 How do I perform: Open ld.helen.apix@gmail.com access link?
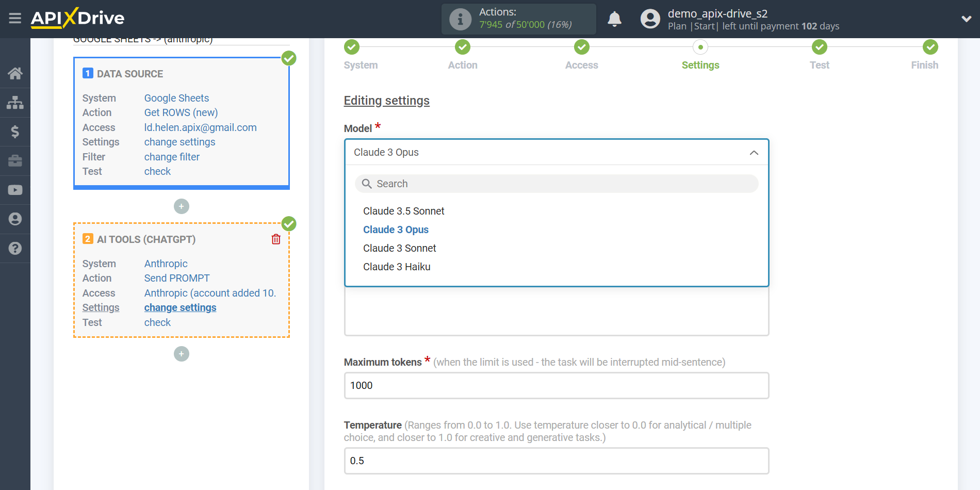pos(200,127)
